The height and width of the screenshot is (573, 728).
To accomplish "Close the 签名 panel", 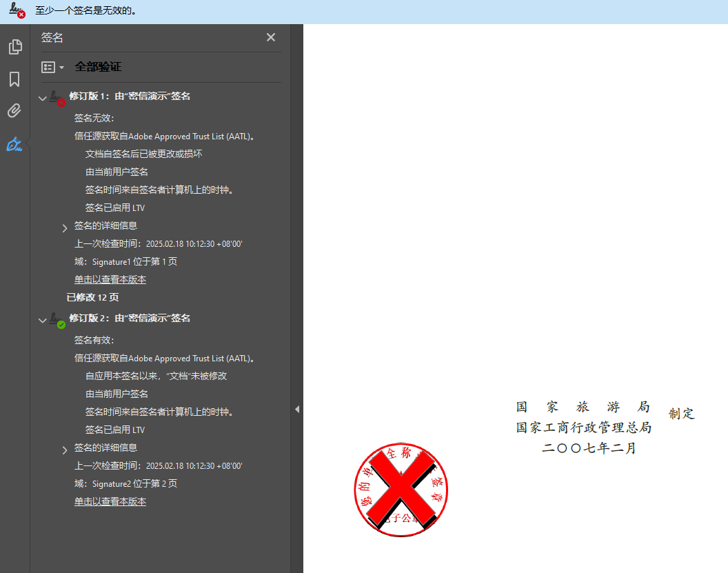I will 271,37.
